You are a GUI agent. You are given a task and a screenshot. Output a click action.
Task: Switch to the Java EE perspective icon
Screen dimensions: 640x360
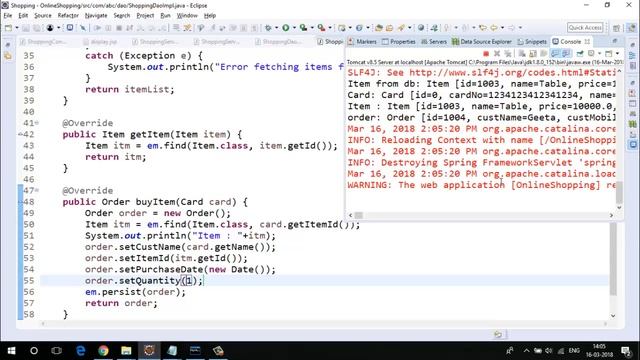pos(631,28)
